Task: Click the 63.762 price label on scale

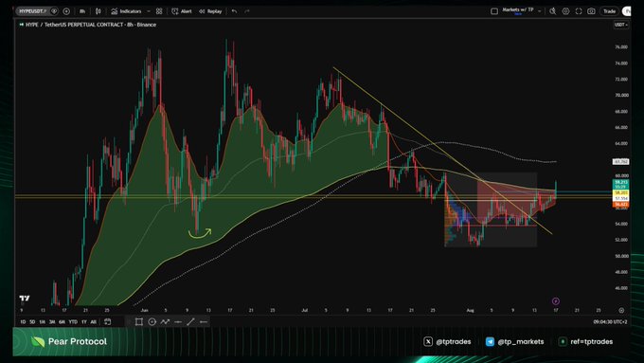Action: 620,161
